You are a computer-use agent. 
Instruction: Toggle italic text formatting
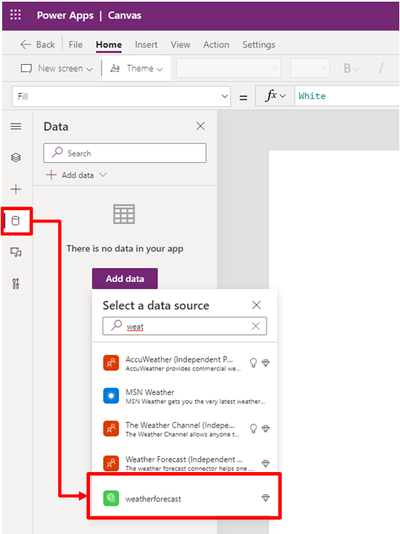pos(381,68)
